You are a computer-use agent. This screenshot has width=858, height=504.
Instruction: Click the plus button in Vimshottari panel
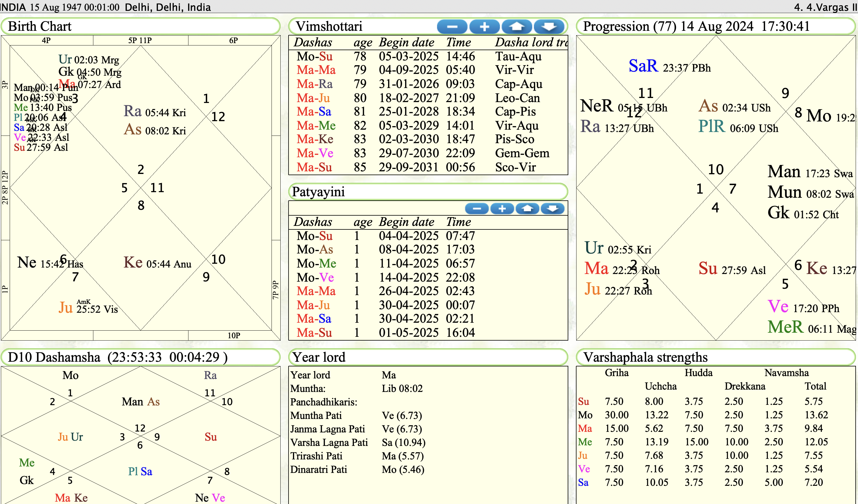point(484,26)
